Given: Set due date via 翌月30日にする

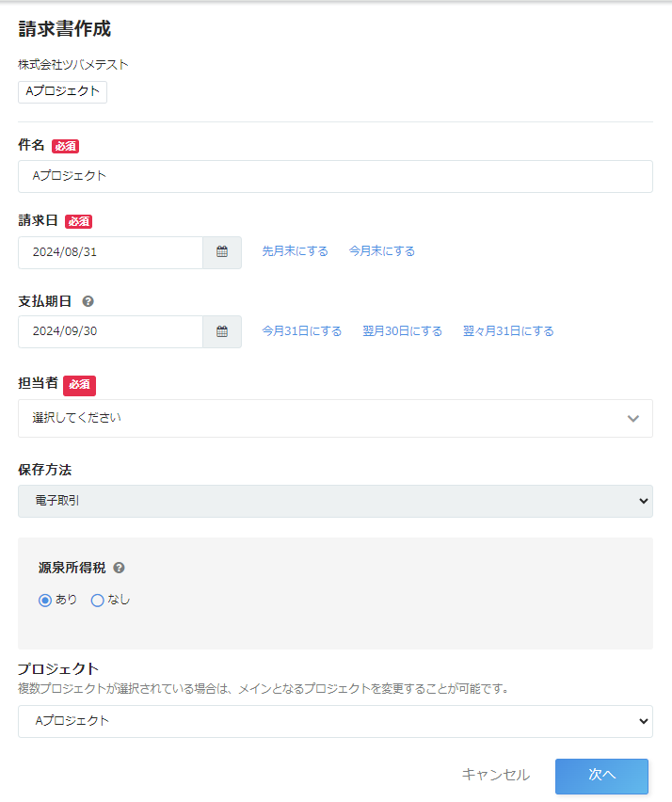Looking at the screenshot, I should [403, 331].
